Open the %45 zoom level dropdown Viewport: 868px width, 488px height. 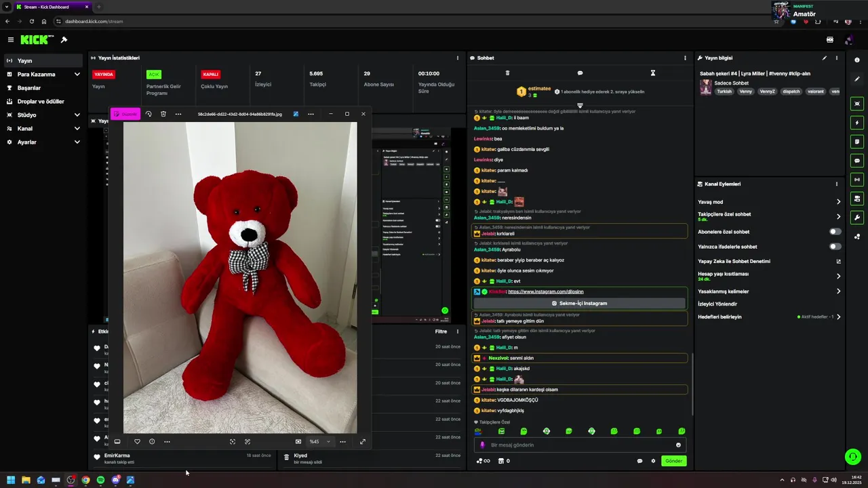pyautogui.click(x=320, y=442)
